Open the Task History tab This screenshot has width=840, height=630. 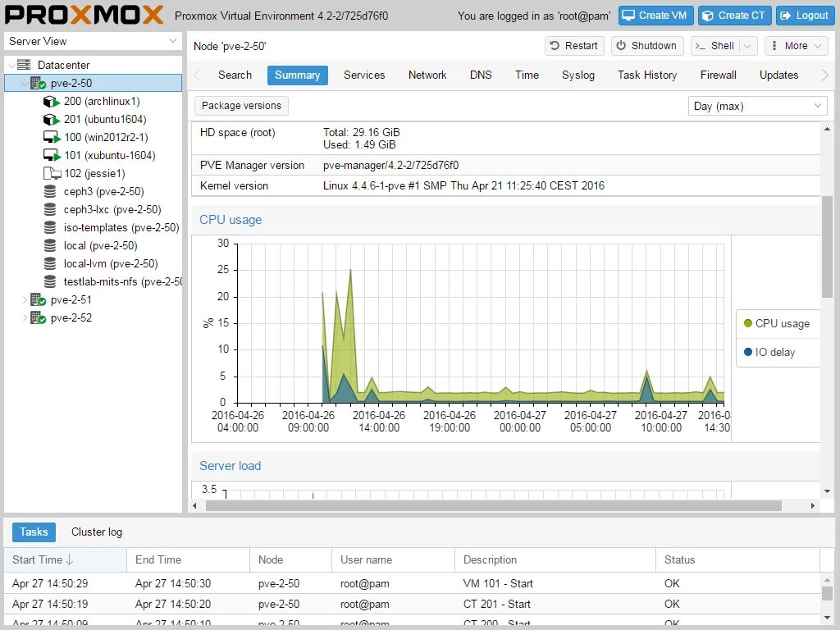point(647,75)
